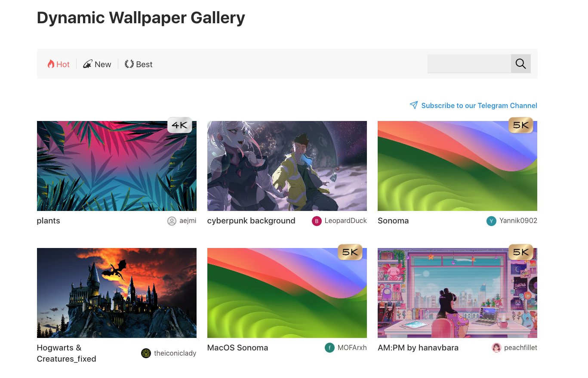Click the 5K badge on Sonoma wallpaper
The image size is (588, 378).
pyautogui.click(x=520, y=125)
